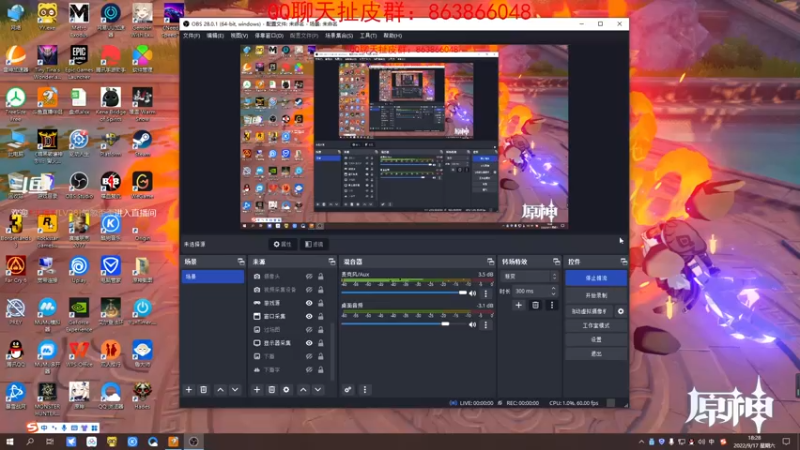Float the 混音器 dock panel using its header icon
This screenshot has height=450, width=800.
490,262
